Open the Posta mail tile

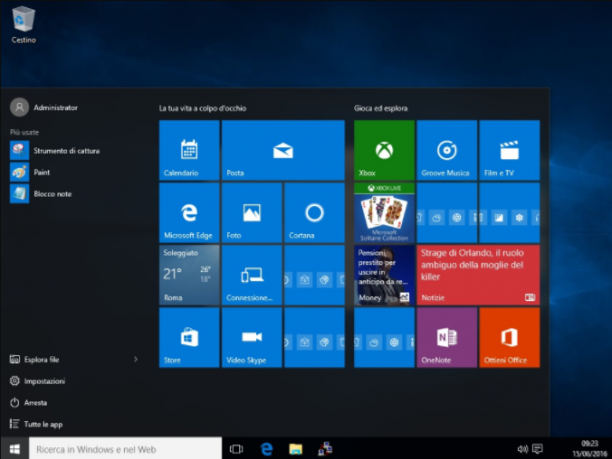(283, 150)
